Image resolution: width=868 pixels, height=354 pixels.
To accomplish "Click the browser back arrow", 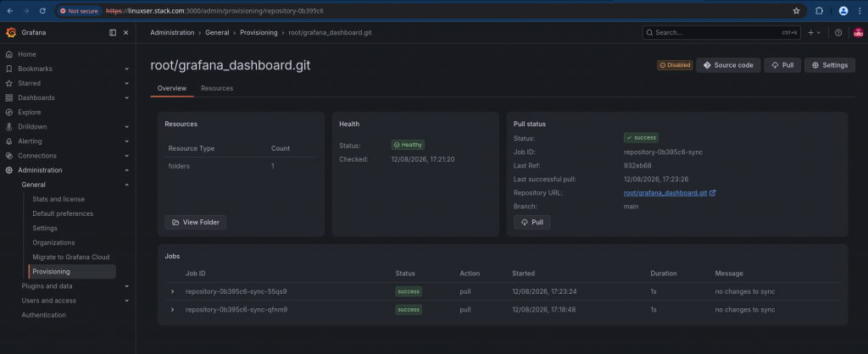I will 10,10.
